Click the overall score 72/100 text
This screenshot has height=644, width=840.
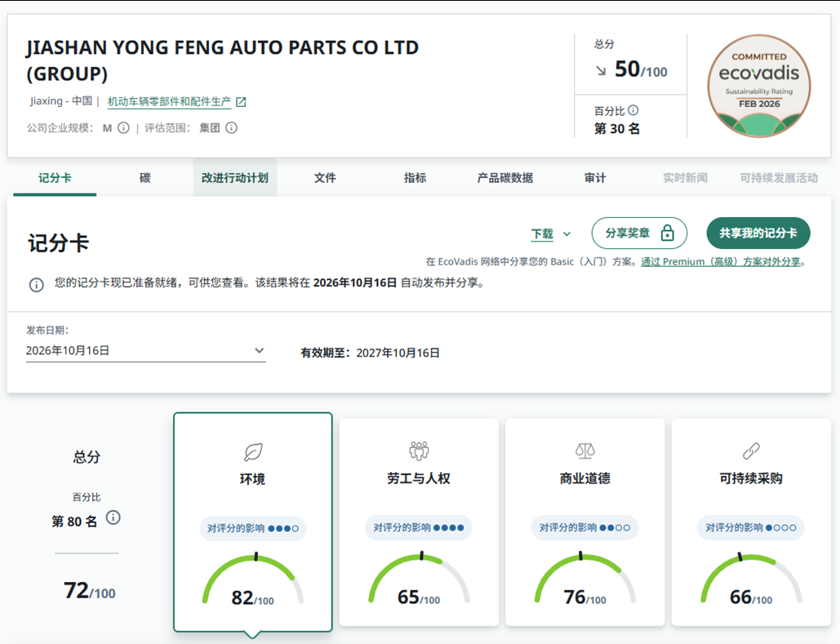[x=90, y=590]
